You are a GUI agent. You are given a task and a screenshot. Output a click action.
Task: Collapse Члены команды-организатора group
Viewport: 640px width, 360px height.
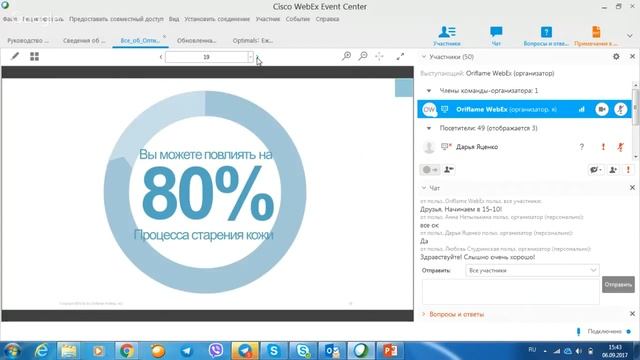coord(429,91)
